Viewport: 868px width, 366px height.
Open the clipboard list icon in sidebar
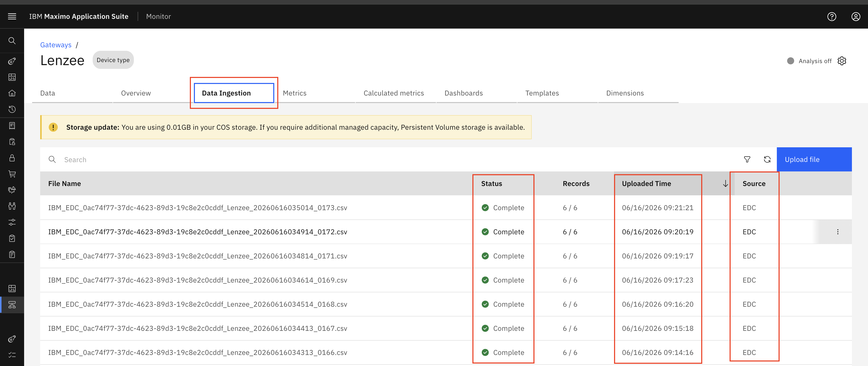click(12, 254)
